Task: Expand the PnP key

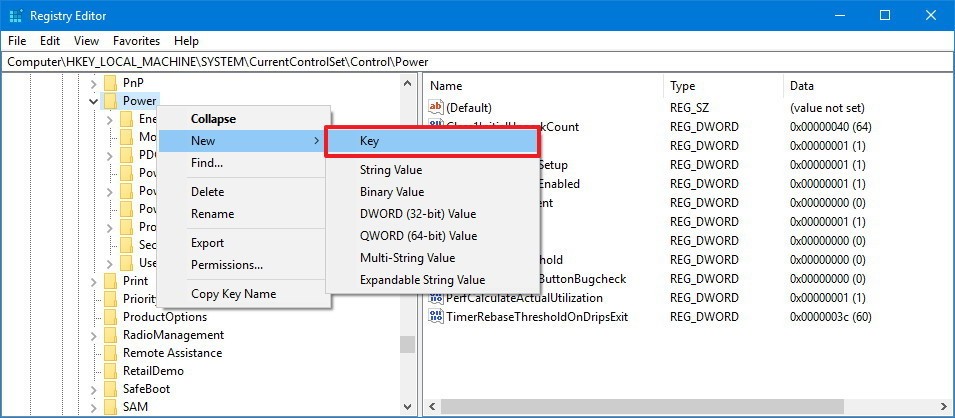Action: (x=93, y=83)
